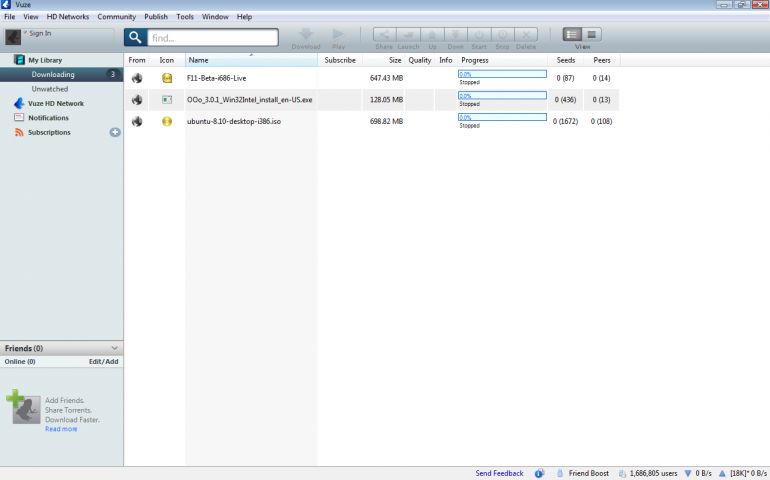This screenshot has width=770, height=480.
Task: Click the Notifications sidebar icon
Action: click(19, 117)
